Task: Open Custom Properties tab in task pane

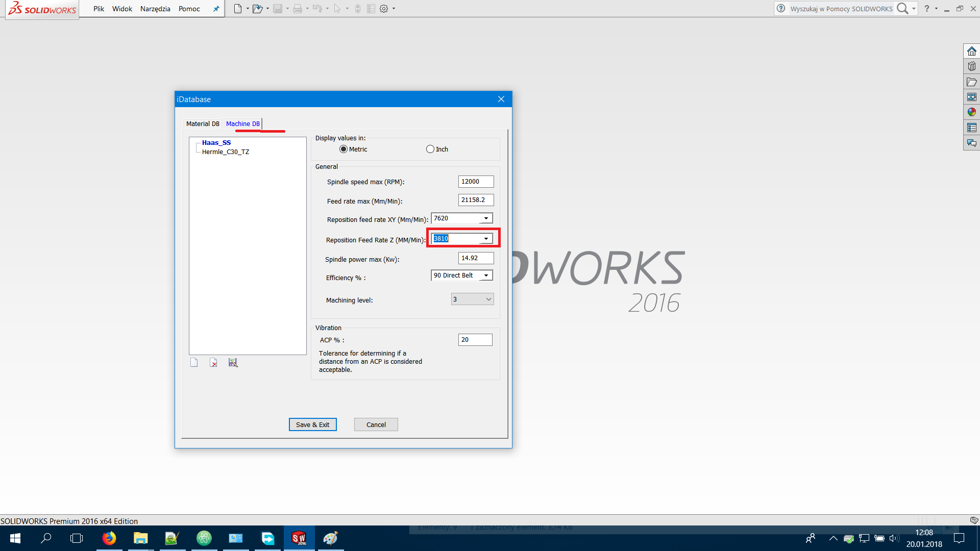Action: (x=972, y=128)
